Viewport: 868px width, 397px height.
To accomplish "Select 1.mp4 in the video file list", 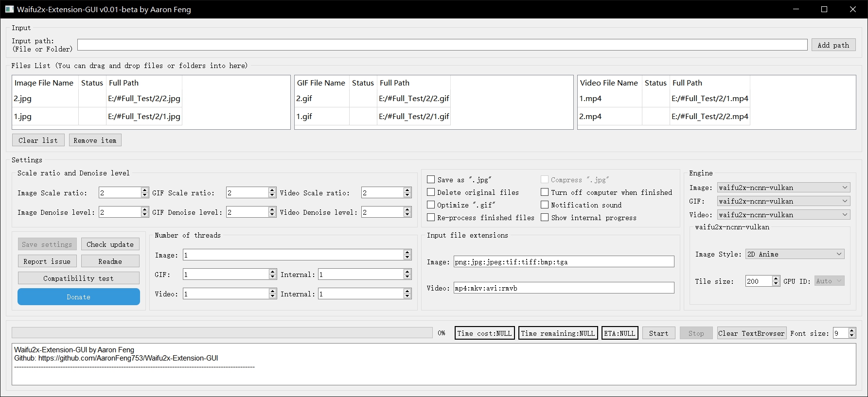I will point(610,99).
